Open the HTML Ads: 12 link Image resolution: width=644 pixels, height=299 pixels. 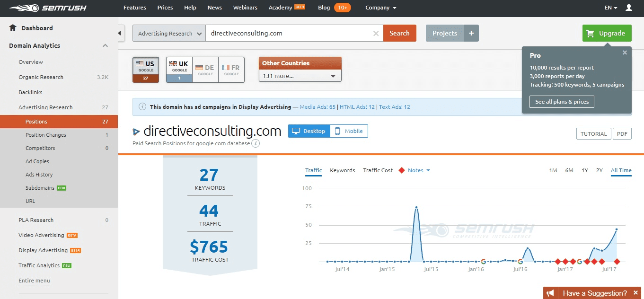pos(357,107)
